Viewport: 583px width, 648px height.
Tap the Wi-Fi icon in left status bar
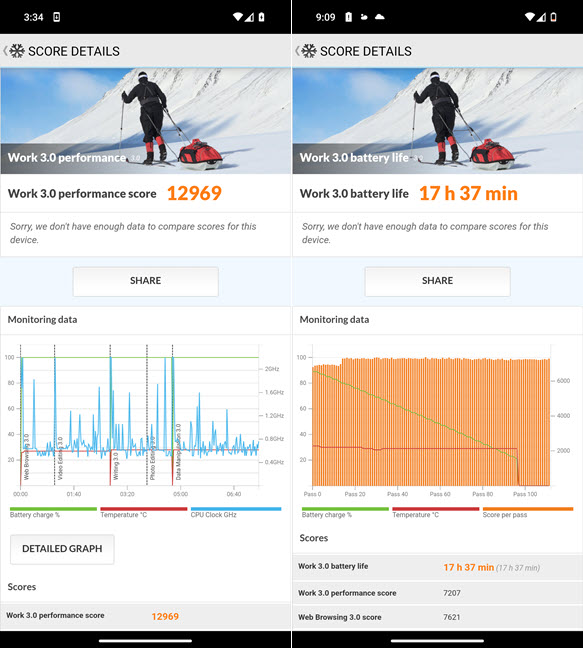pyautogui.click(x=238, y=17)
